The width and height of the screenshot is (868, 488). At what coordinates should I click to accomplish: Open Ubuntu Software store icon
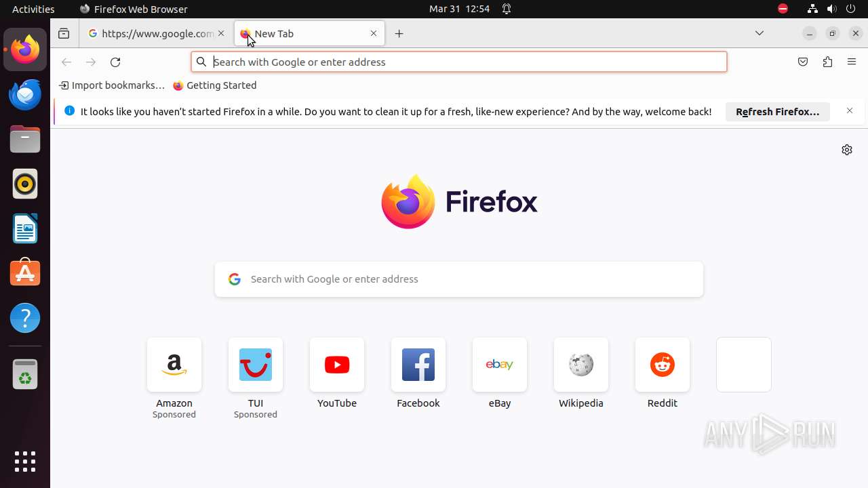[x=25, y=273]
